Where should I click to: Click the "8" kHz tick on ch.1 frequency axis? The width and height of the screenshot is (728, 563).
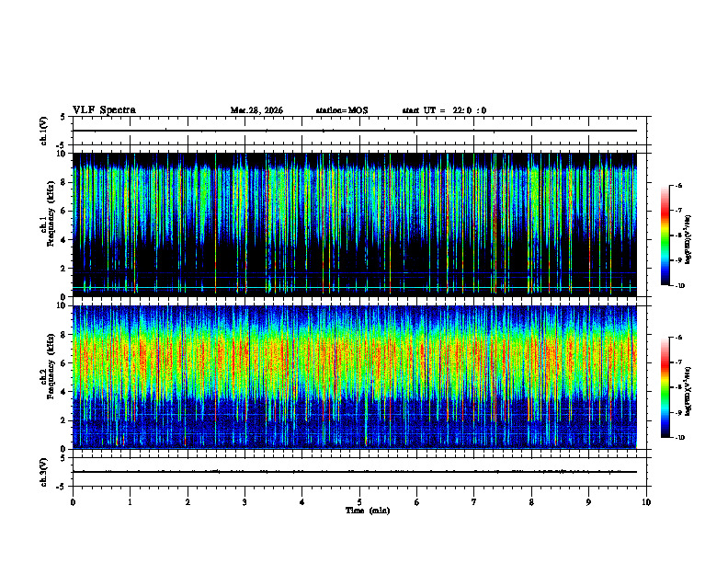coord(63,182)
